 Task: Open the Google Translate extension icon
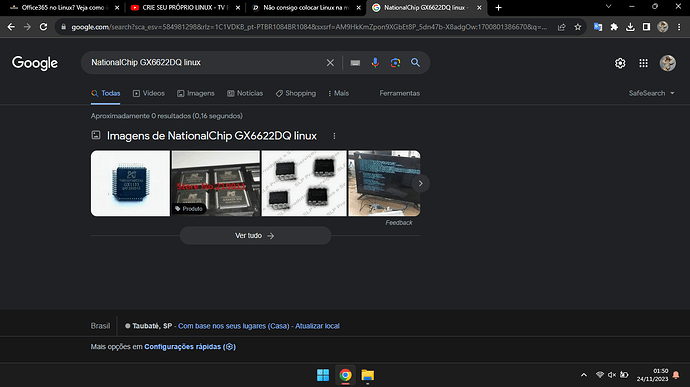[598, 27]
